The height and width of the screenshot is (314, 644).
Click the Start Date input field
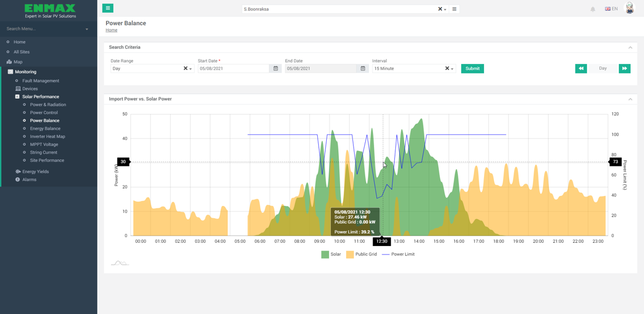233,68
